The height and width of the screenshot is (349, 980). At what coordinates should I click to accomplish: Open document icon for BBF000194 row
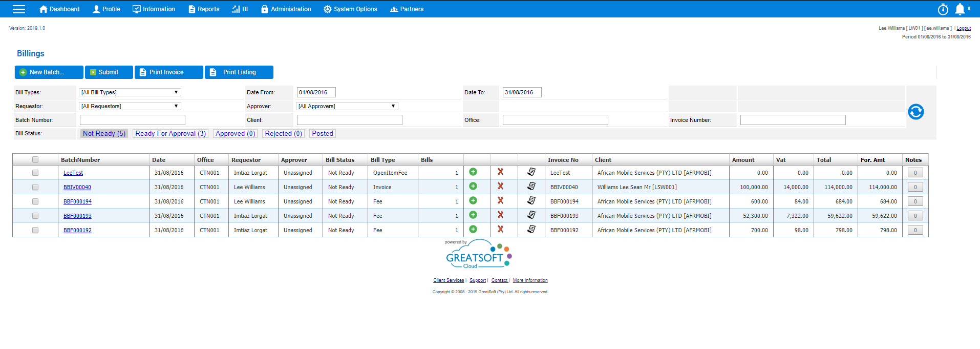(531, 201)
